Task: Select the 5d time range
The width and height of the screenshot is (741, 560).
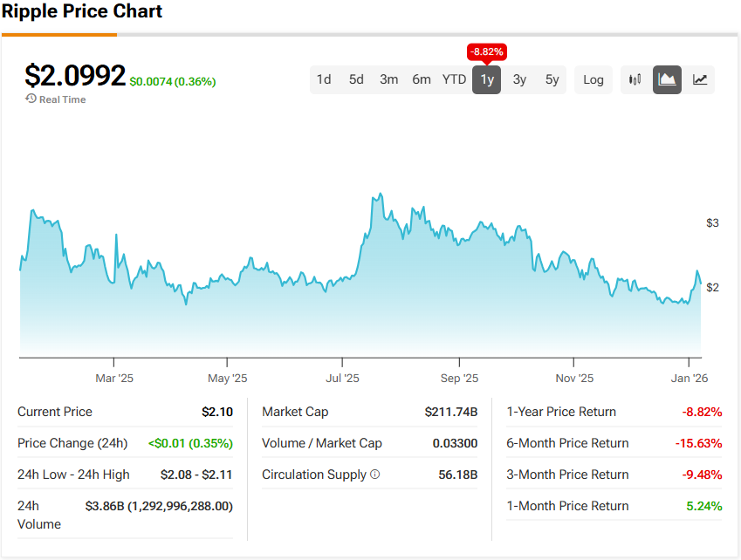Action: [356, 79]
